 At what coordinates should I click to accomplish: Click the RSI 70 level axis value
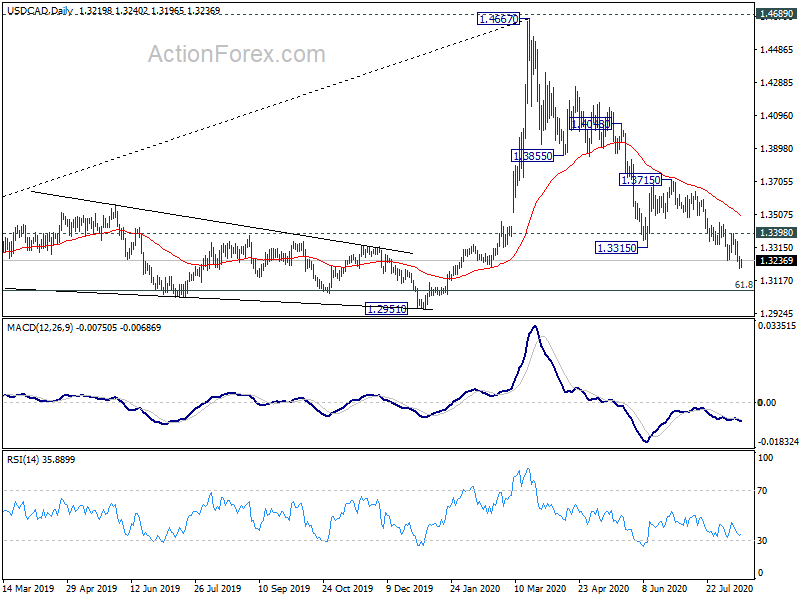(762, 491)
